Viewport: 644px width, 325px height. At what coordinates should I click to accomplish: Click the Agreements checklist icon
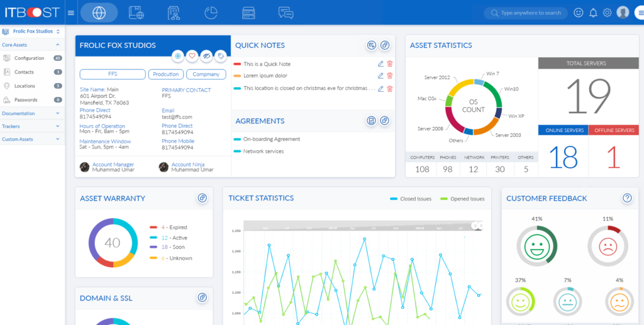[x=372, y=121]
